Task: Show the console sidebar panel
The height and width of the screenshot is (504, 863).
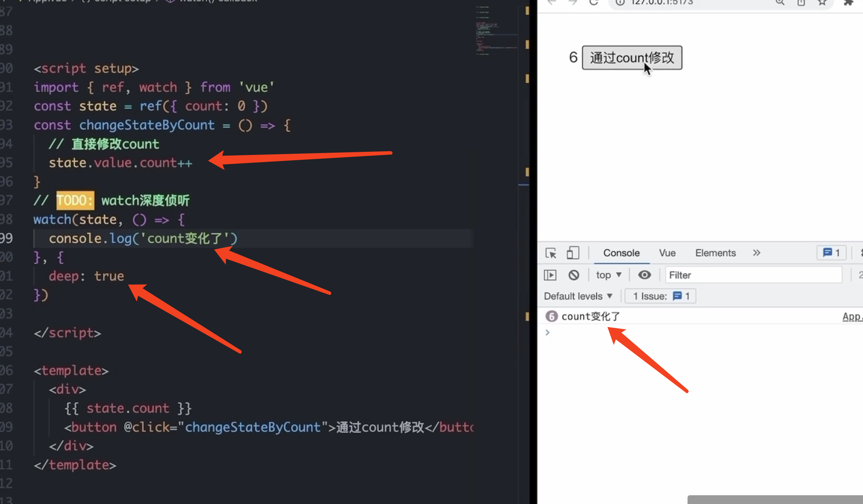Action: pyautogui.click(x=550, y=275)
